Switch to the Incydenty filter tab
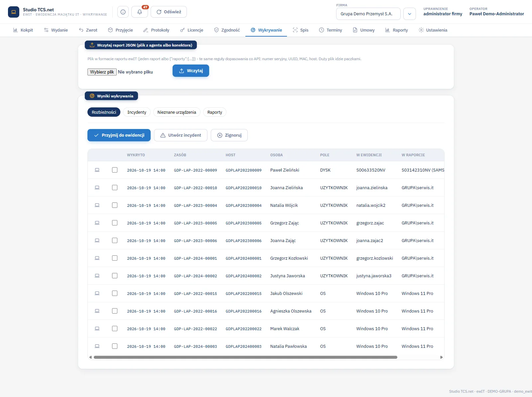Viewport: 532px width, 397px height. tap(137, 112)
